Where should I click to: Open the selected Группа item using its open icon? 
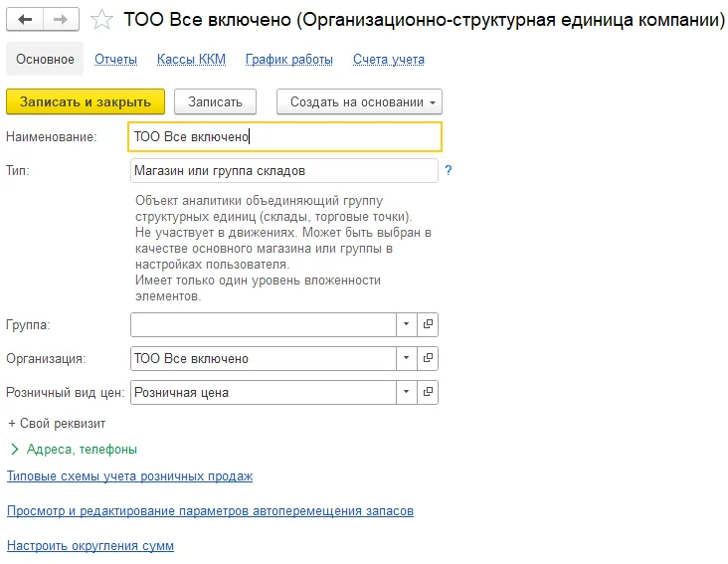tap(428, 324)
